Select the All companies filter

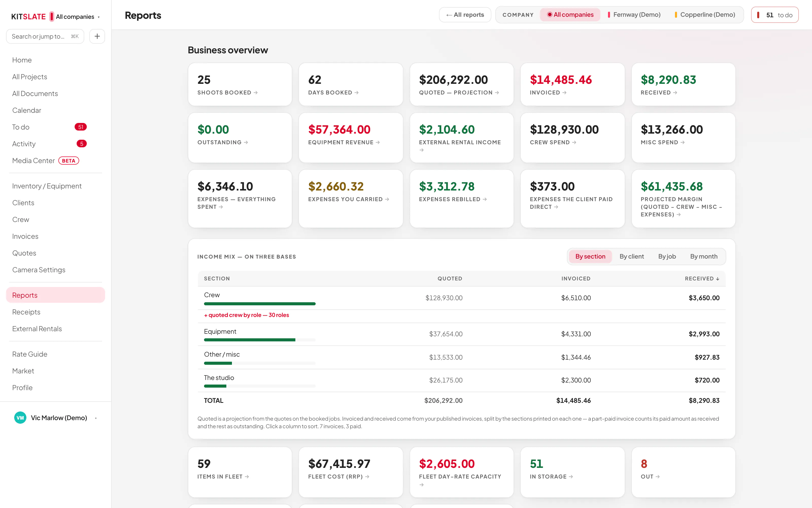[x=570, y=15]
